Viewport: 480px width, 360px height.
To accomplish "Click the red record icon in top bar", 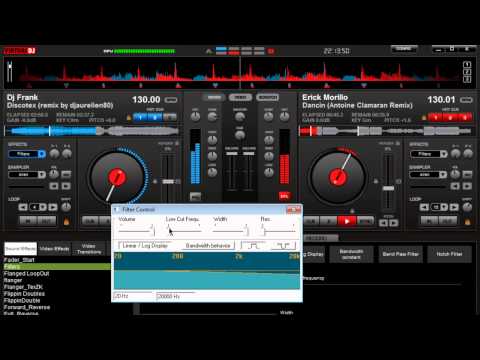I will click(x=271, y=51).
